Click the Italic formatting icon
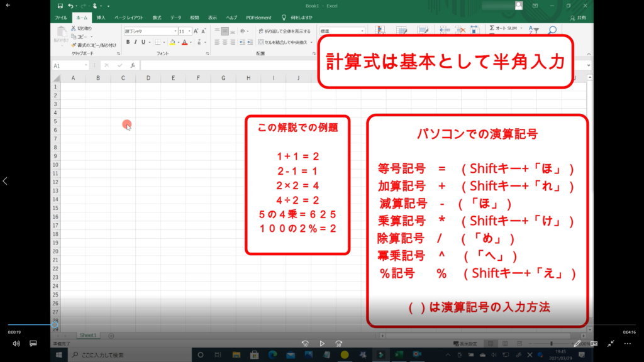The image size is (644, 362). [x=136, y=42]
